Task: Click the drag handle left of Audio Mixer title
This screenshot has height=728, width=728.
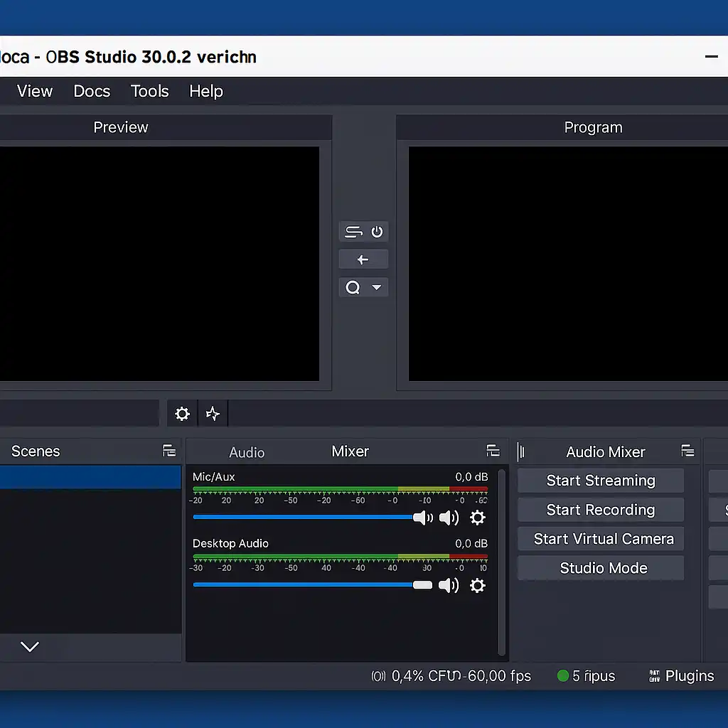Action: click(x=521, y=451)
